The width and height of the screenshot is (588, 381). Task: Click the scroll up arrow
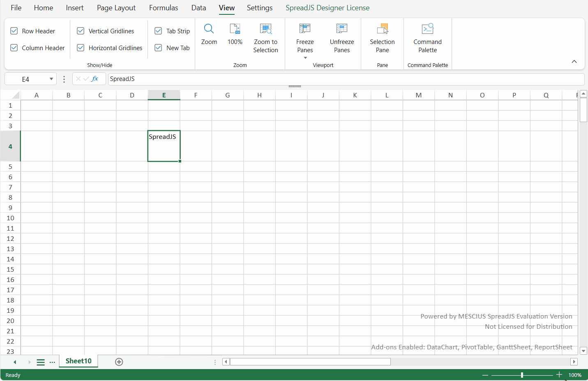pos(583,94)
